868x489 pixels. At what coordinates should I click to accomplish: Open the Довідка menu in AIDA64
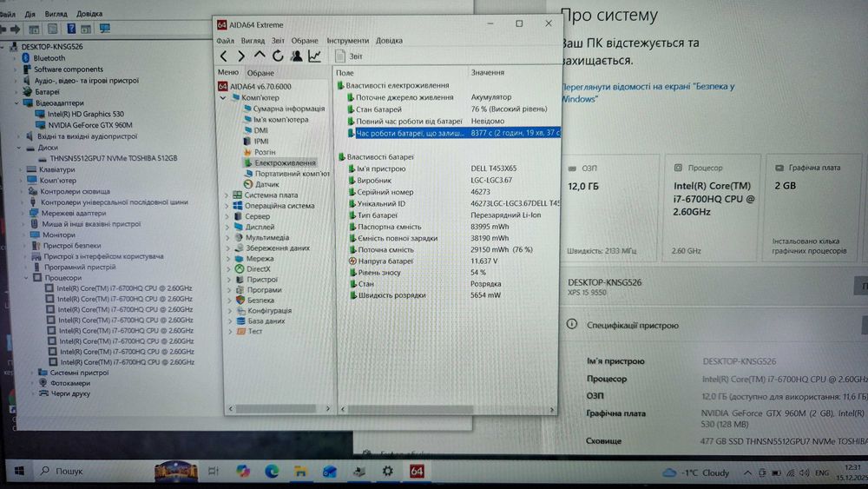point(389,41)
